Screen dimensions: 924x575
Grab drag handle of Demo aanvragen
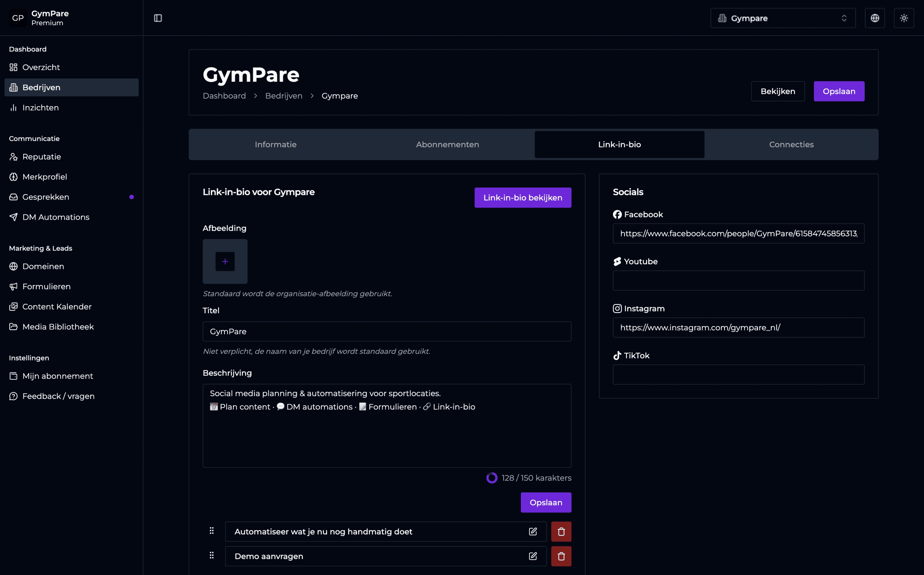(212, 556)
